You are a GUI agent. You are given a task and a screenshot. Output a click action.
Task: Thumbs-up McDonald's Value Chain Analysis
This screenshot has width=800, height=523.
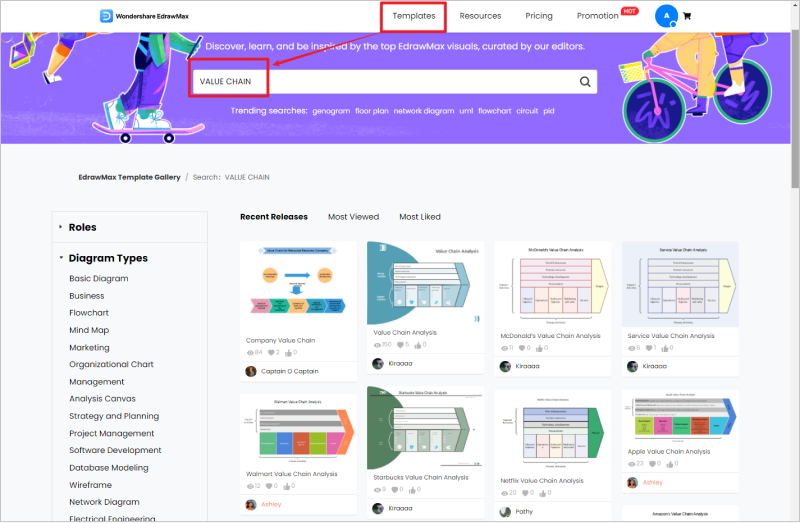pos(539,348)
